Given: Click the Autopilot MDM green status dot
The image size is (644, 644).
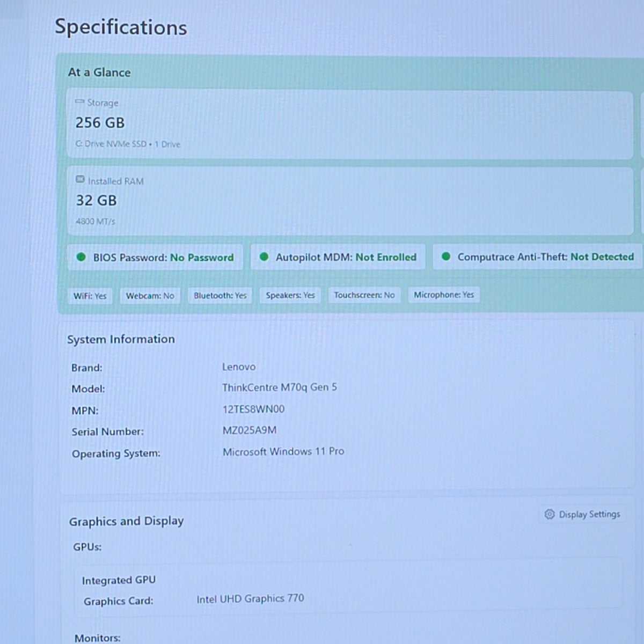Looking at the screenshot, I should coord(264,257).
